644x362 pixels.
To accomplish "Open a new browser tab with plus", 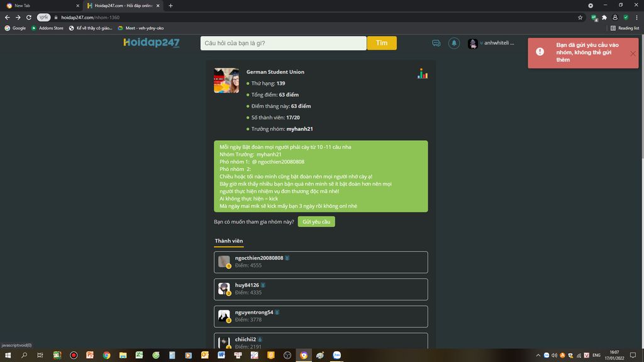I will click(x=170, y=6).
